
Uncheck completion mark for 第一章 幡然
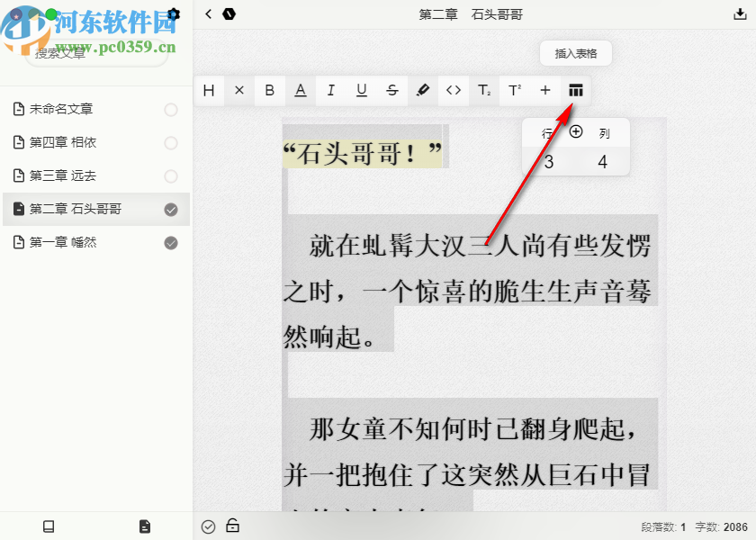(x=171, y=242)
